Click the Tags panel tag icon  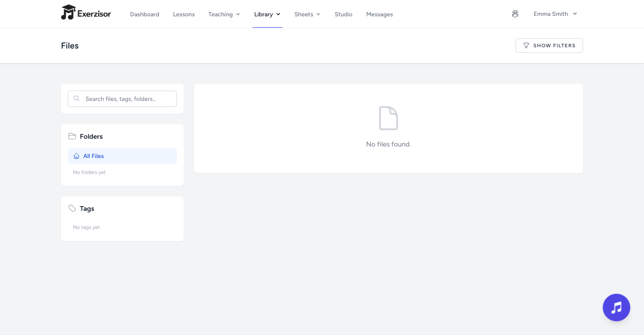click(72, 208)
